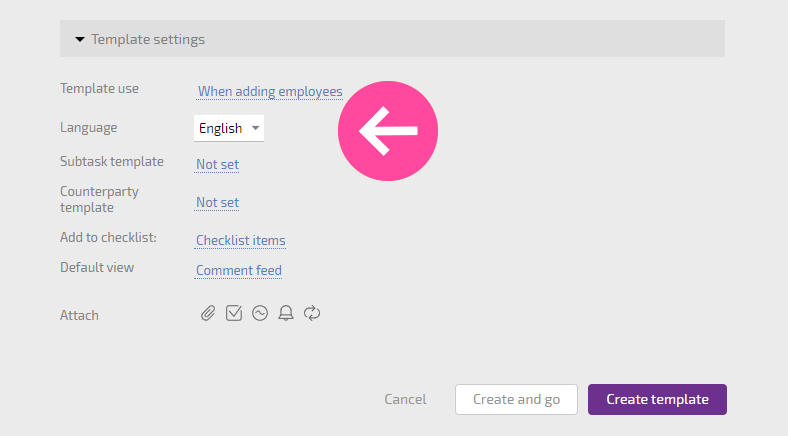Change Default view Comment feed link
788x436 pixels.
click(x=239, y=270)
